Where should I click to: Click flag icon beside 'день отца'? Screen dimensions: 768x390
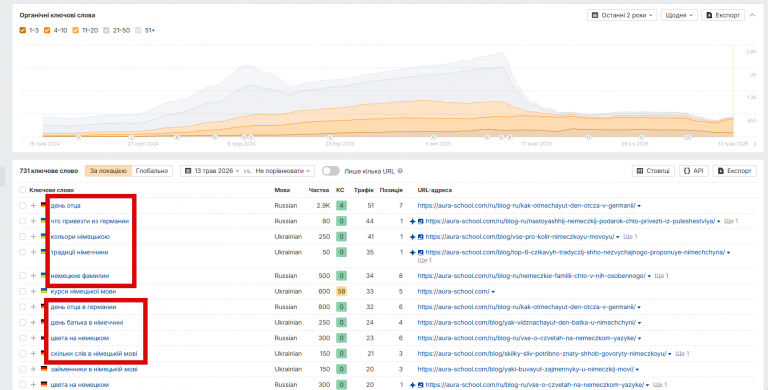click(44, 206)
